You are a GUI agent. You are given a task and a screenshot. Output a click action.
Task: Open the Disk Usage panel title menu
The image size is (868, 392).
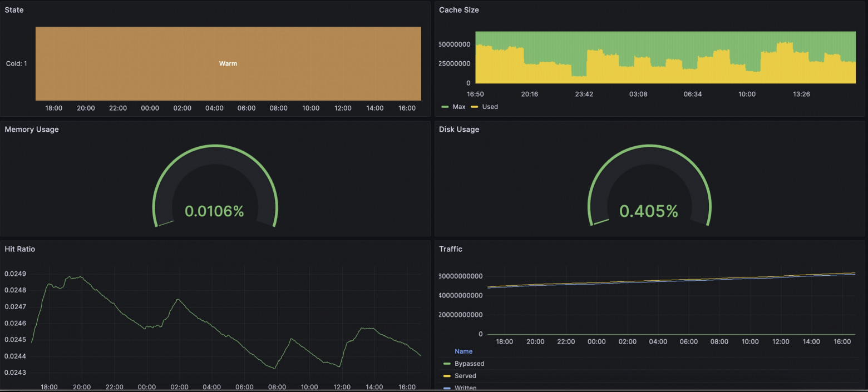tap(458, 130)
